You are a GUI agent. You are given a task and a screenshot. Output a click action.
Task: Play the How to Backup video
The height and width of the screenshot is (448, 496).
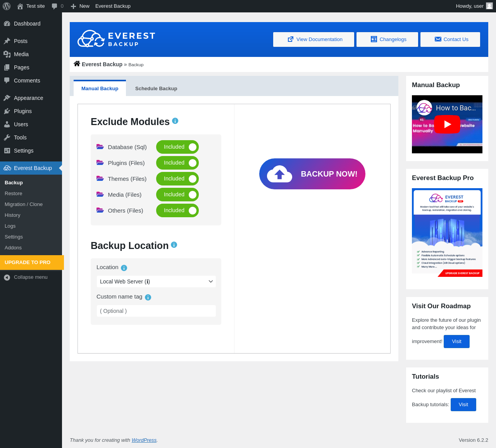pyautogui.click(x=447, y=124)
